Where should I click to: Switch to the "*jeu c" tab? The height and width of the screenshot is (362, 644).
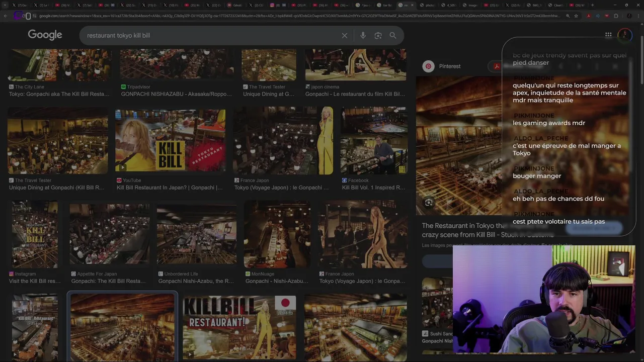[x=364, y=5]
